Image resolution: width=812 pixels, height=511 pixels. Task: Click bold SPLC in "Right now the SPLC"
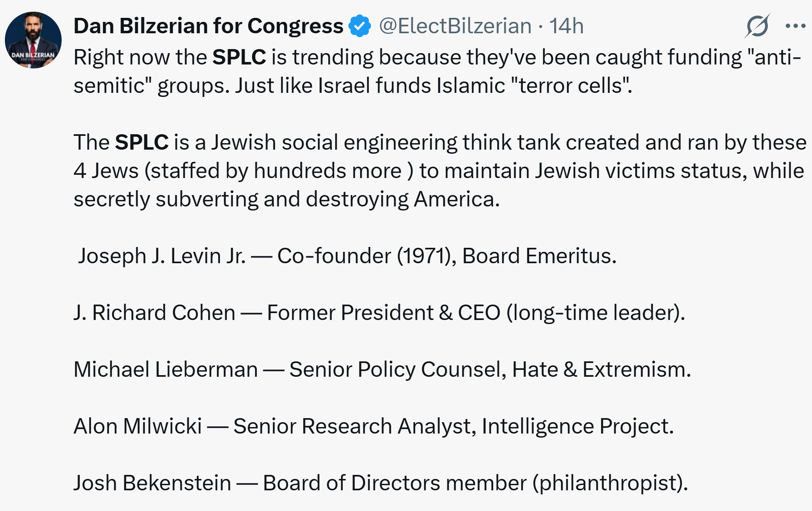pyautogui.click(x=239, y=57)
